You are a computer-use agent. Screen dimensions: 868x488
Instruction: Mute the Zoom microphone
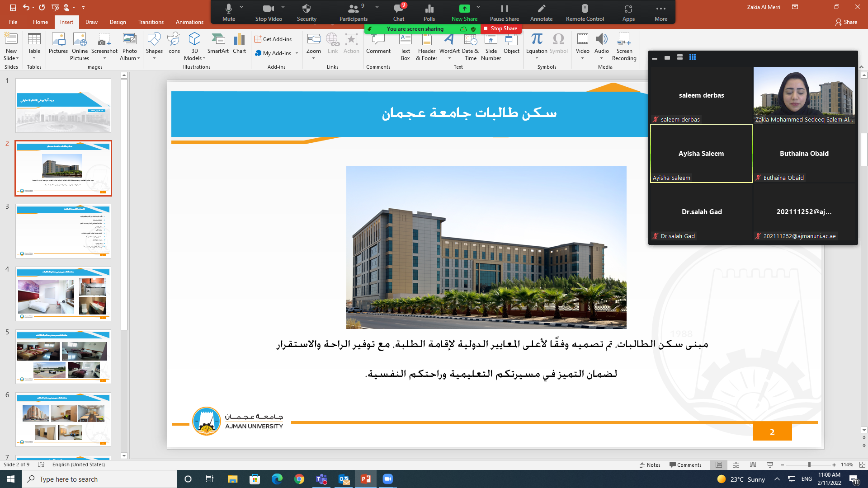(229, 12)
